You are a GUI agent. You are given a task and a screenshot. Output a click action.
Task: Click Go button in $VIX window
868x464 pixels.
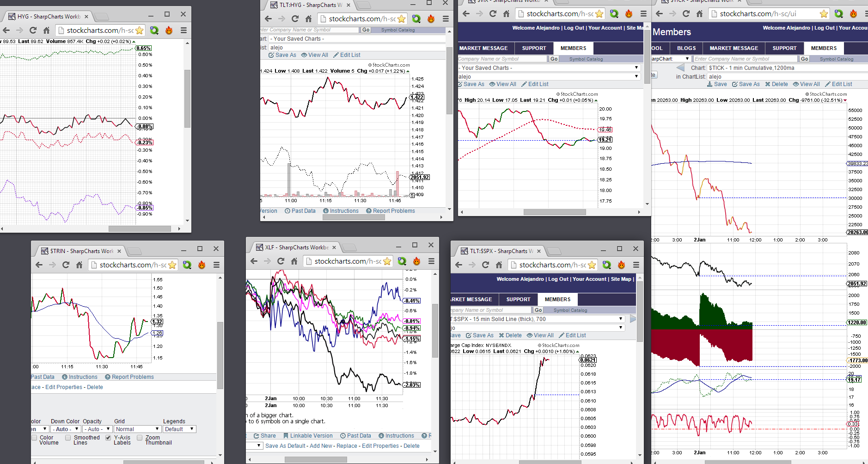[x=554, y=59]
